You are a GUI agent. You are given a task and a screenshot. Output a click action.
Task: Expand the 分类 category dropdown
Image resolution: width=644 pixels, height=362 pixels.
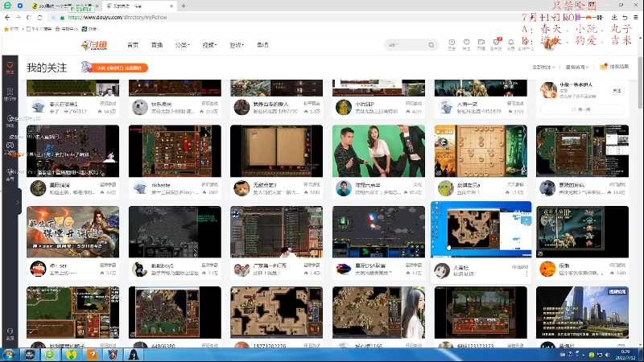(183, 45)
